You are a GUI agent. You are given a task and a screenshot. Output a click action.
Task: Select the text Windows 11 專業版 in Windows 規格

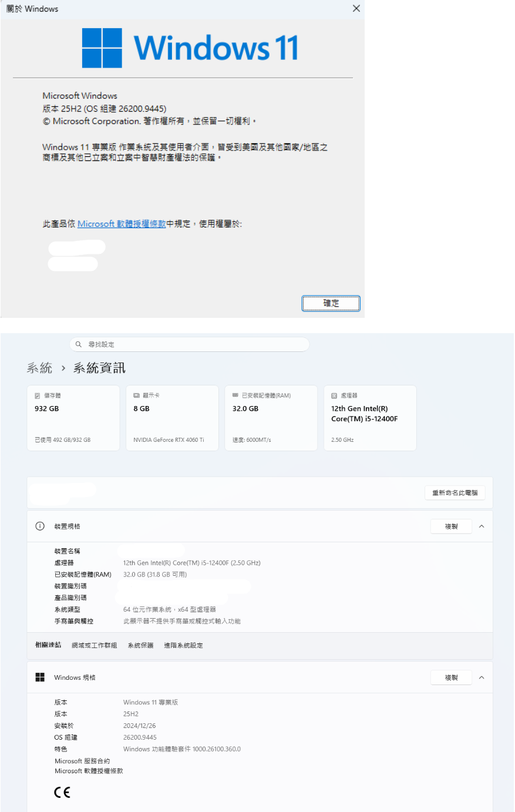tap(151, 702)
